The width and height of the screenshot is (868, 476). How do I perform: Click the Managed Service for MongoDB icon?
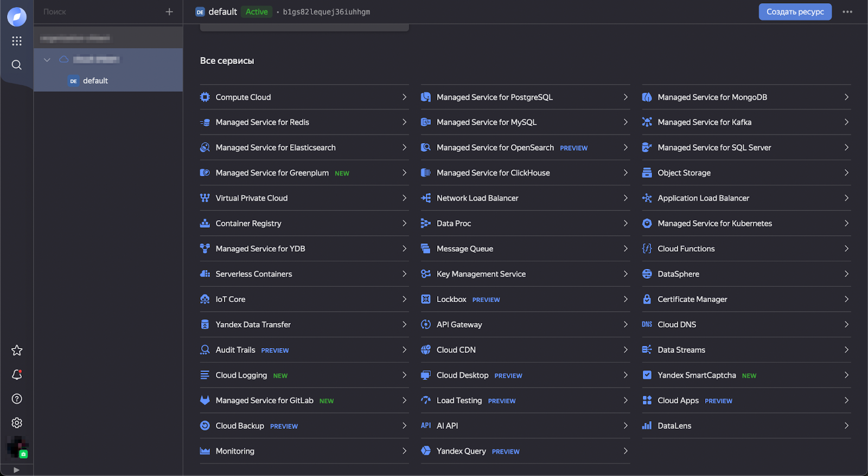pyautogui.click(x=647, y=97)
